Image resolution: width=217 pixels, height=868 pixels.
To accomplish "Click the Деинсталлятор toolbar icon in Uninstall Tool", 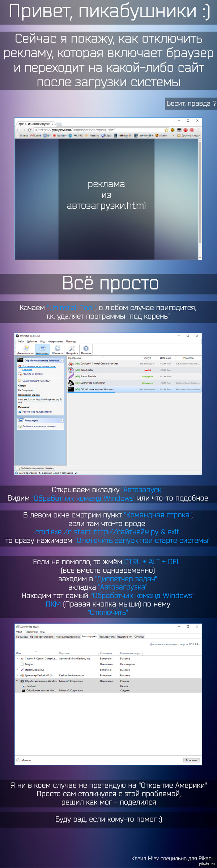I will pyautogui.click(x=26, y=349).
